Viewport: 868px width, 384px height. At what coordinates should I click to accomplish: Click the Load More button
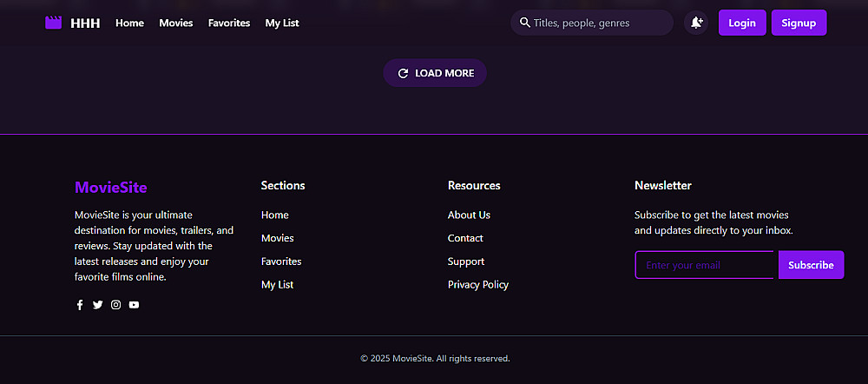pyautogui.click(x=435, y=73)
